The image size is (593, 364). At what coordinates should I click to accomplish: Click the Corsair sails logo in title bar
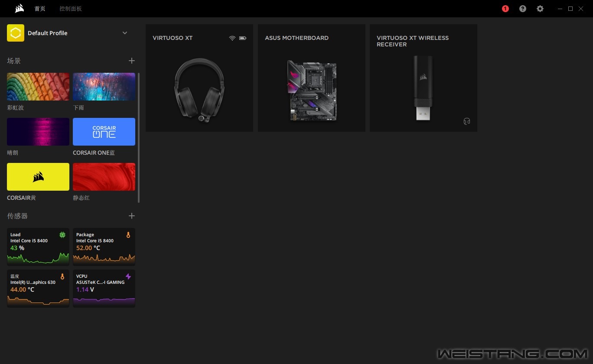[x=19, y=9]
